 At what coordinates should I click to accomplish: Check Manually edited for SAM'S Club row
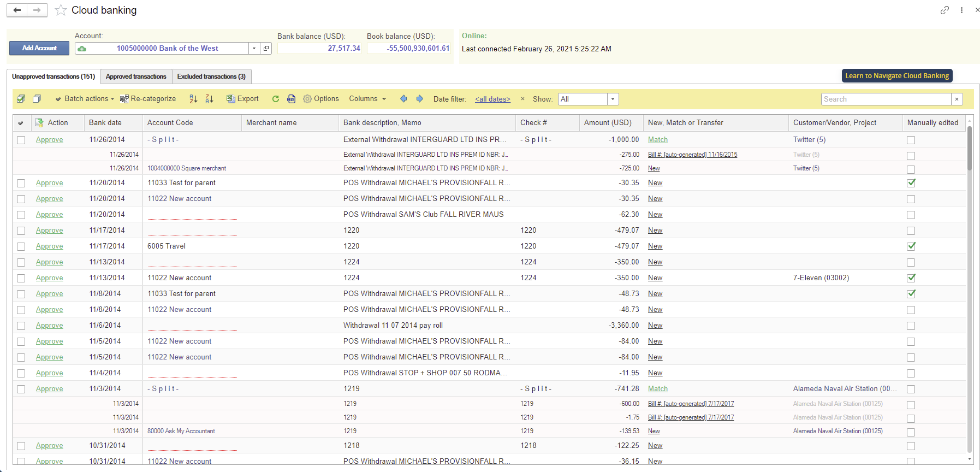point(911,215)
